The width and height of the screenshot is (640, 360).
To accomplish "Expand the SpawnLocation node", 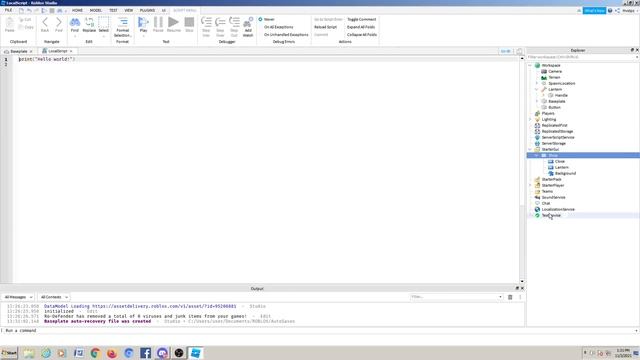I will click(x=537, y=83).
